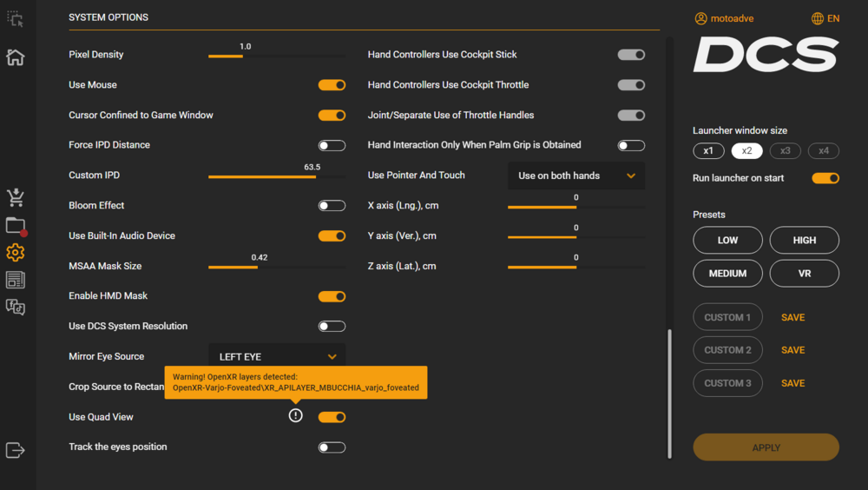
Task: Open Use Pointer And Touch dropdown
Action: click(576, 175)
